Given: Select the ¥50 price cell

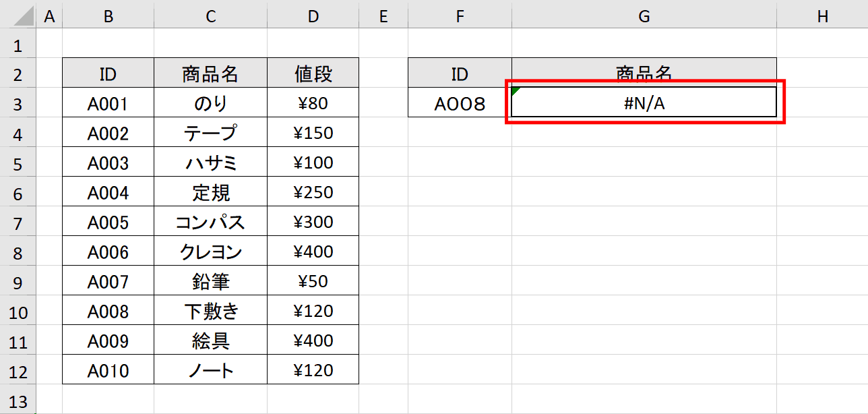Looking at the screenshot, I should pyautogui.click(x=313, y=280).
